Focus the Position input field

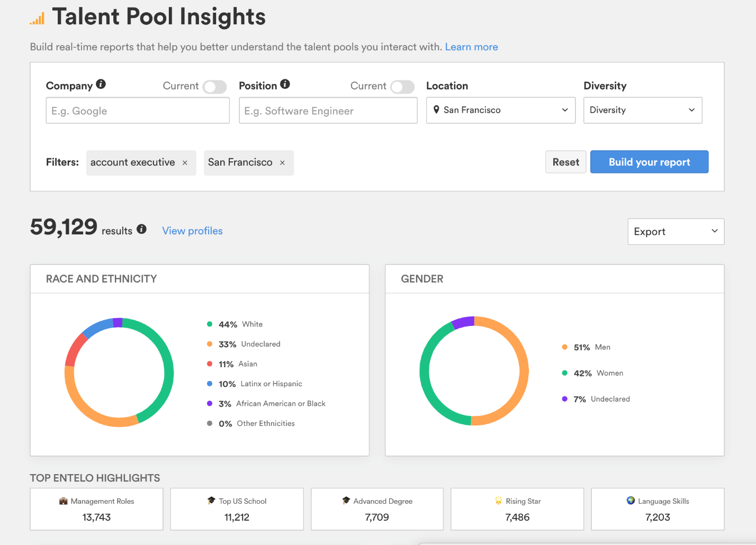pos(328,110)
